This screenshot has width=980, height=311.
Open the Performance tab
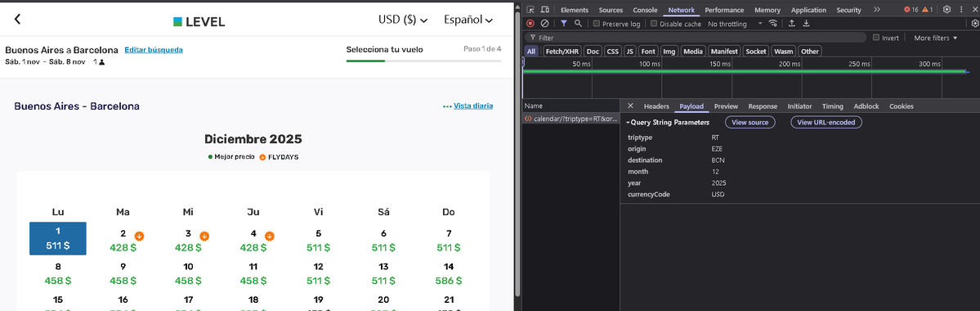tap(724, 10)
